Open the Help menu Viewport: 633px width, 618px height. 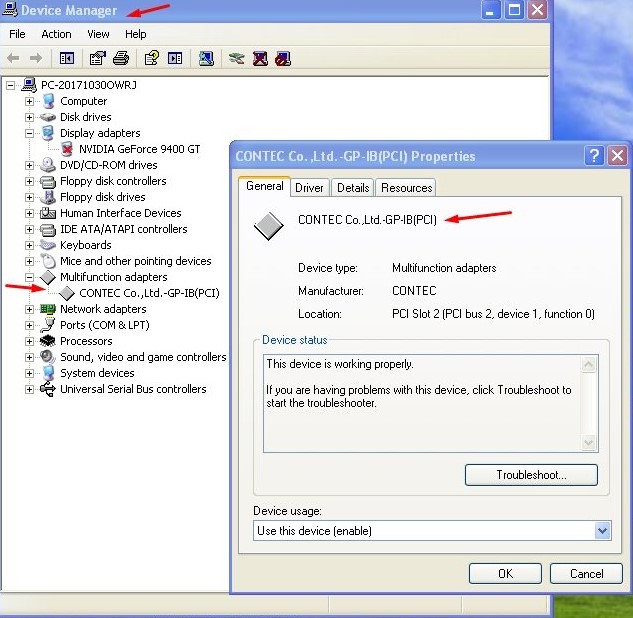[x=135, y=34]
